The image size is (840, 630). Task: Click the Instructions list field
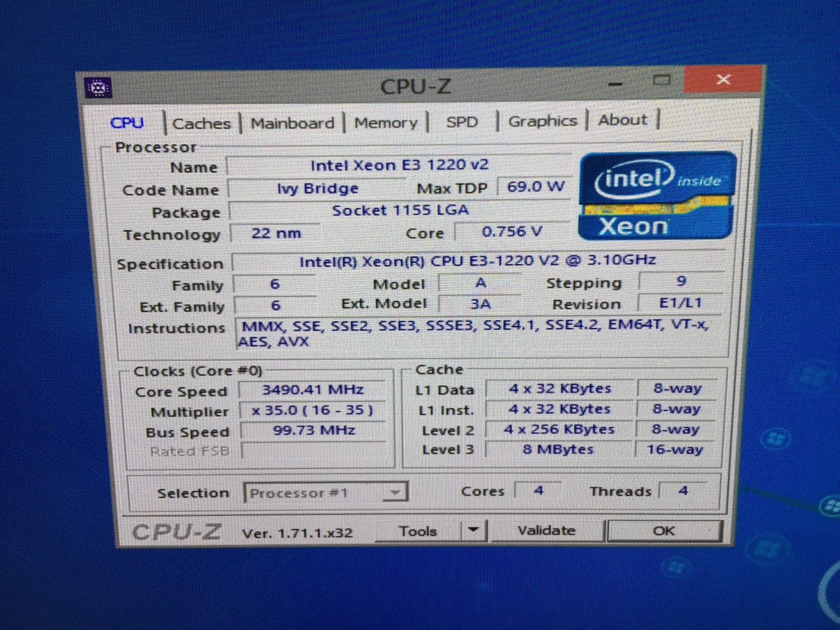tap(463, 333)
